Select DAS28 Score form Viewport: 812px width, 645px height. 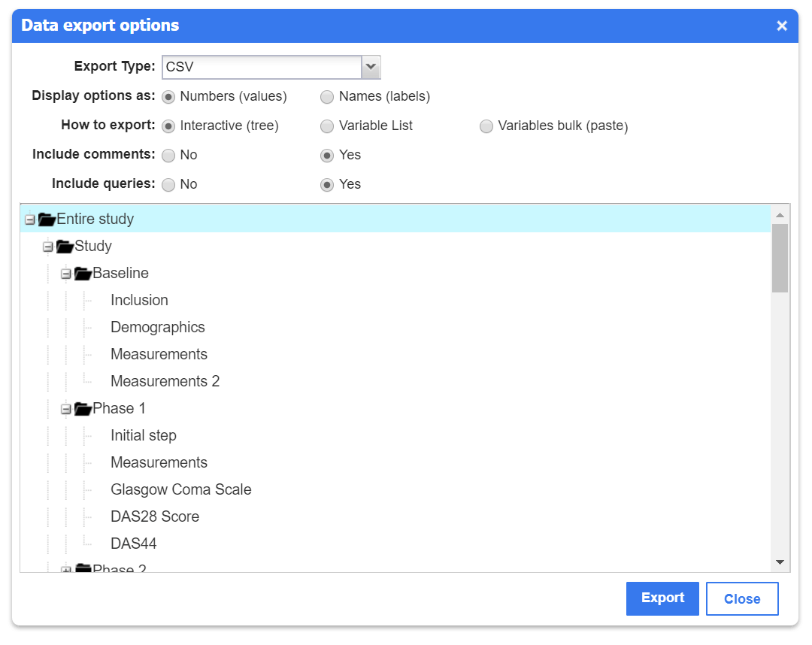pos(155,516)
